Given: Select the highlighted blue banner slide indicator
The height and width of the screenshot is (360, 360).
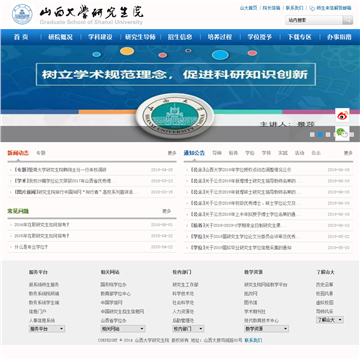Looking at the screenshot, I should click(x=320, y=135).
